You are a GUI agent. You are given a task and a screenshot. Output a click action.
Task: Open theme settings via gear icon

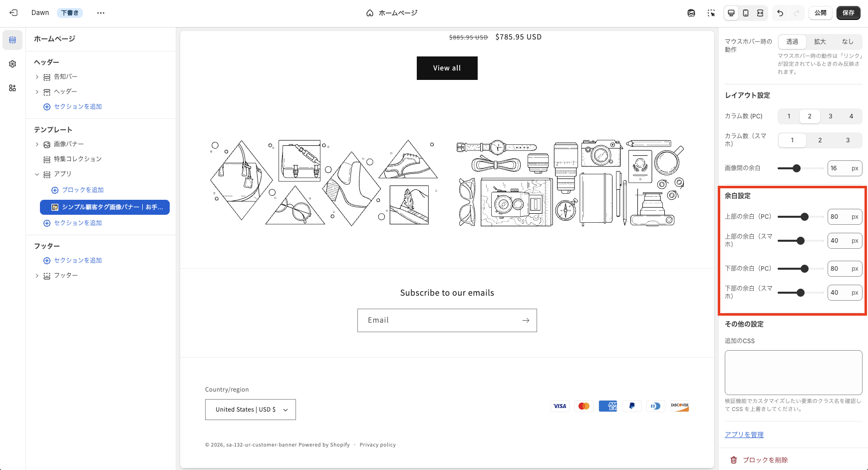click(12, 64)
